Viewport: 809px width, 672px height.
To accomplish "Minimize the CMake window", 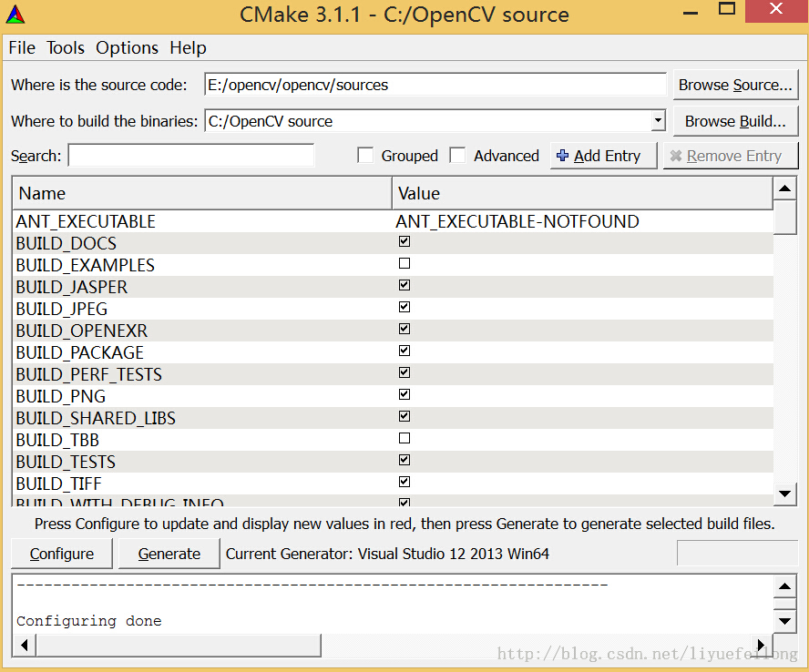I will click(691, 14).
